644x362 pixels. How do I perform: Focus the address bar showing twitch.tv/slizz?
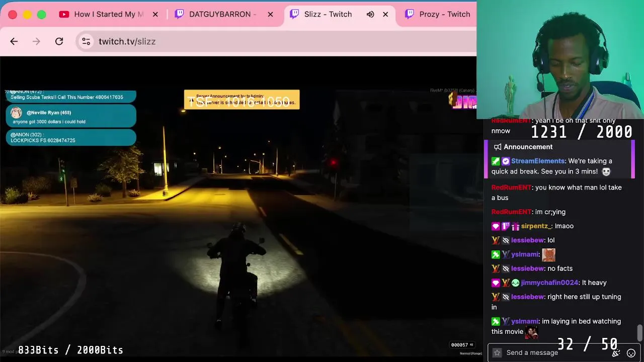277,41
